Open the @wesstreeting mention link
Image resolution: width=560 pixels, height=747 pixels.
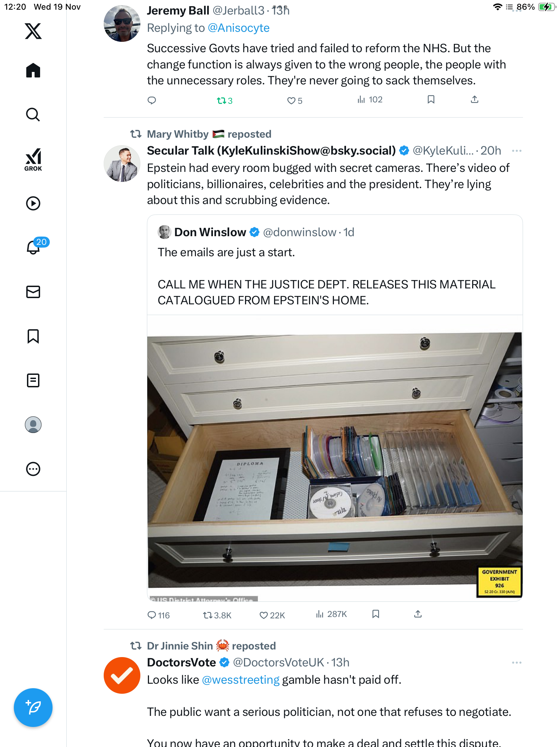pyautogui.click(x=241, y=680)
